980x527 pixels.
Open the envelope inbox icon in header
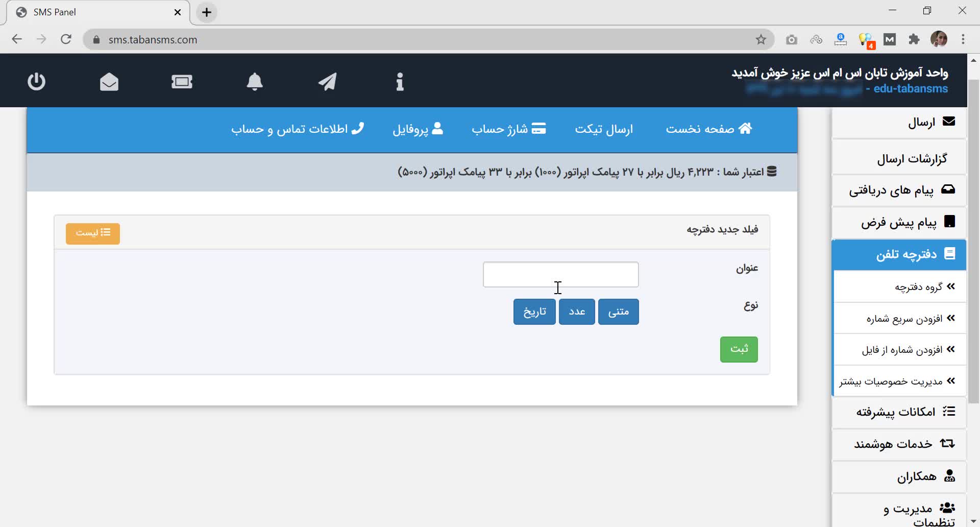click(109, 82)
